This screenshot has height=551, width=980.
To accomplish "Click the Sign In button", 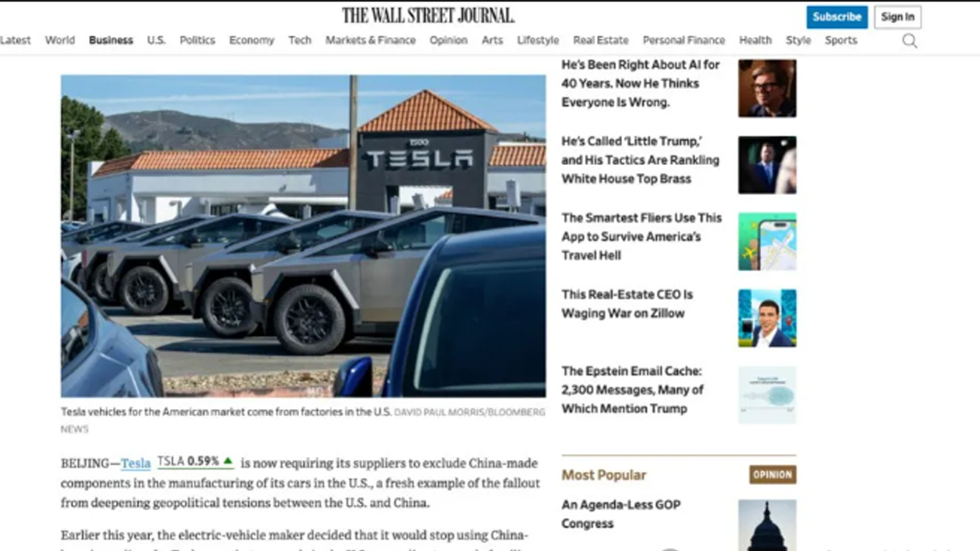I will (x=897, y=17).
